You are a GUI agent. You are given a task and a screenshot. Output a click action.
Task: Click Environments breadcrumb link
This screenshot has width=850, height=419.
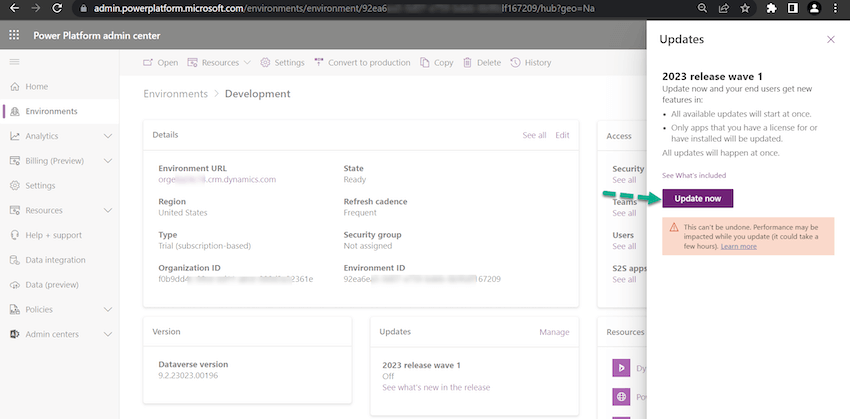[x=175, y=94]
